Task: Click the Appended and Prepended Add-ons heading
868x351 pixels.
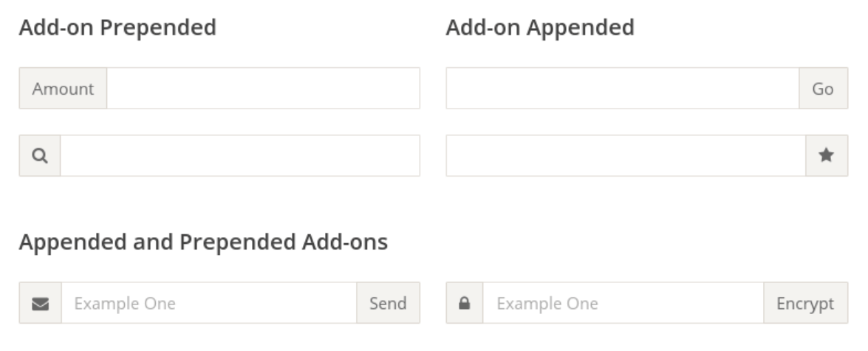Action: (203, 242)
